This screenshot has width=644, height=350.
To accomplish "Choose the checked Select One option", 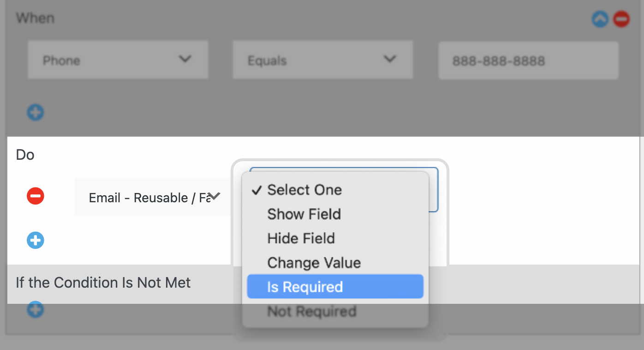I will tap(304, 190).
